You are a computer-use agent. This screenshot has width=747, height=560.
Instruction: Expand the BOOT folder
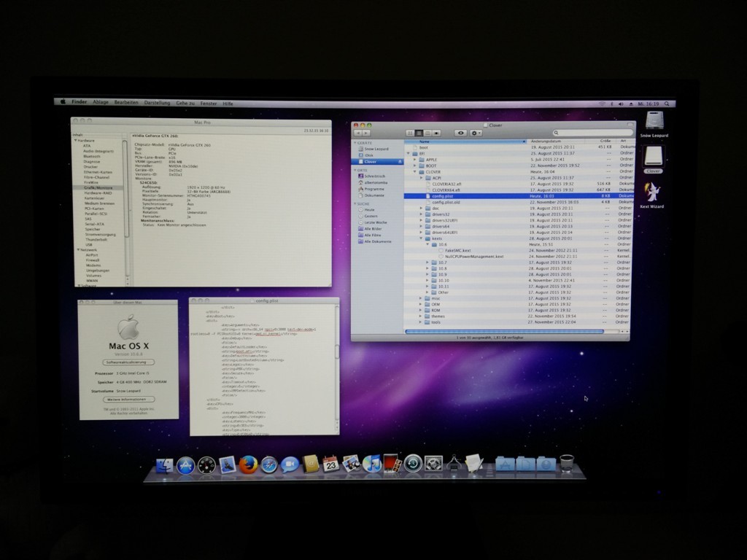(x=415, y=166)
